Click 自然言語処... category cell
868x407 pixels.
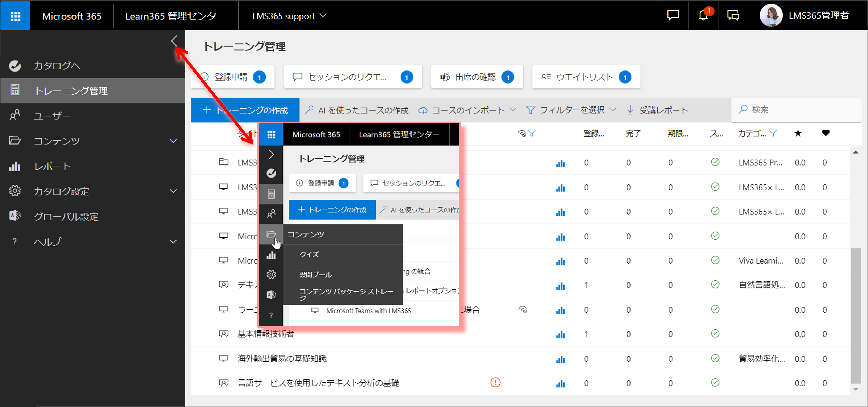click(x=761, y=285)
